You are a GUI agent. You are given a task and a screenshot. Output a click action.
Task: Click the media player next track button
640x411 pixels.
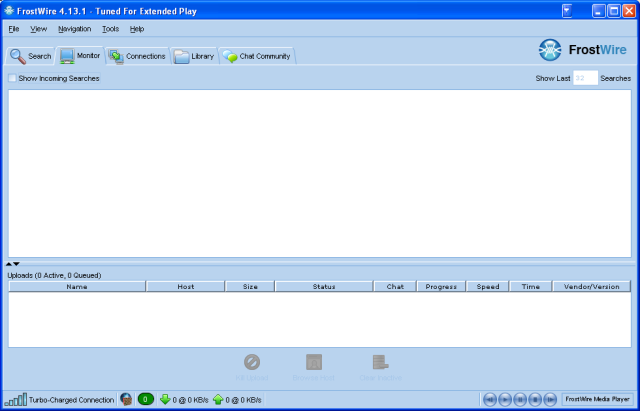pos(550,399)
